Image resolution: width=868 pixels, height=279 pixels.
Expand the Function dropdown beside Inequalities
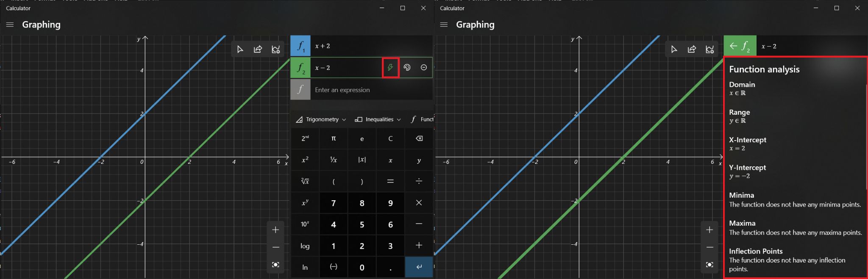coord(422,119)
